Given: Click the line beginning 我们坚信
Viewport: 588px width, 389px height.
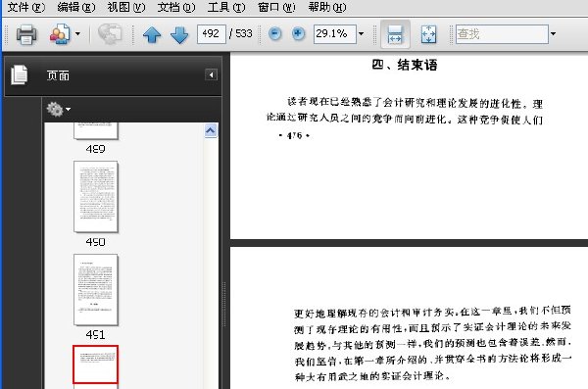Looking at the screenshot, I should pos(433,360).
